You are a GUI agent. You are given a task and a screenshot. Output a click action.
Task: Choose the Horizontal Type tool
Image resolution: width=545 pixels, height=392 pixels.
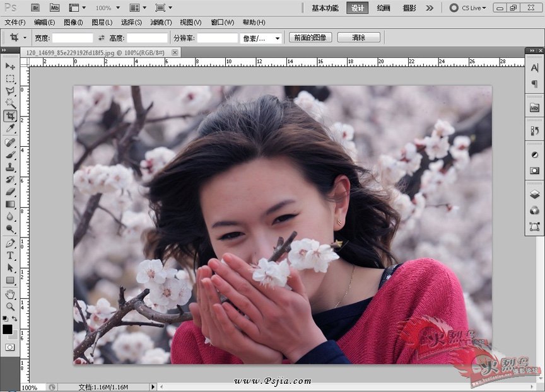(10, 255)
